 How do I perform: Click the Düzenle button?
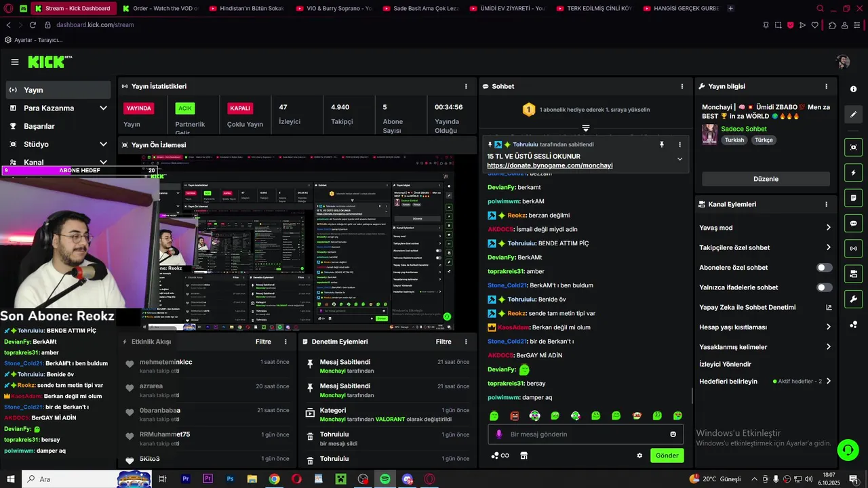point(766,179)
